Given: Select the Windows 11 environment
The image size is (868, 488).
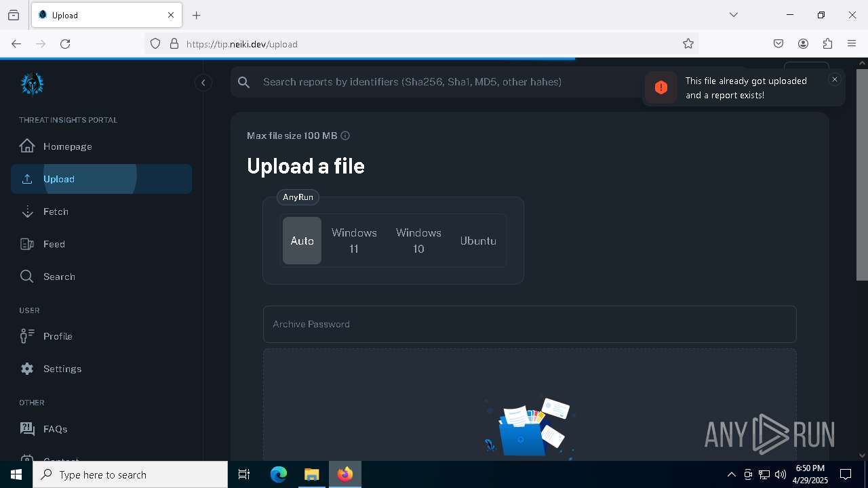Looking at the screenshot, I should pyautogui.click(x=354, y=241).
